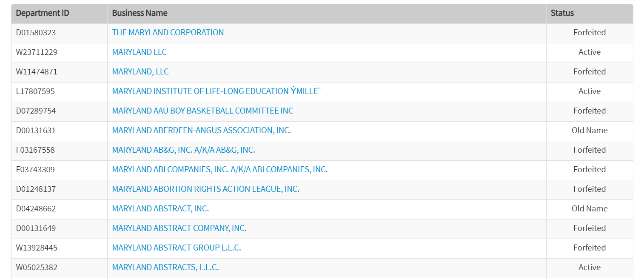644x279 pixels.
Task: Open the MARYLAND LLC link
Action: pyautogui.click(x=139, y=52)
